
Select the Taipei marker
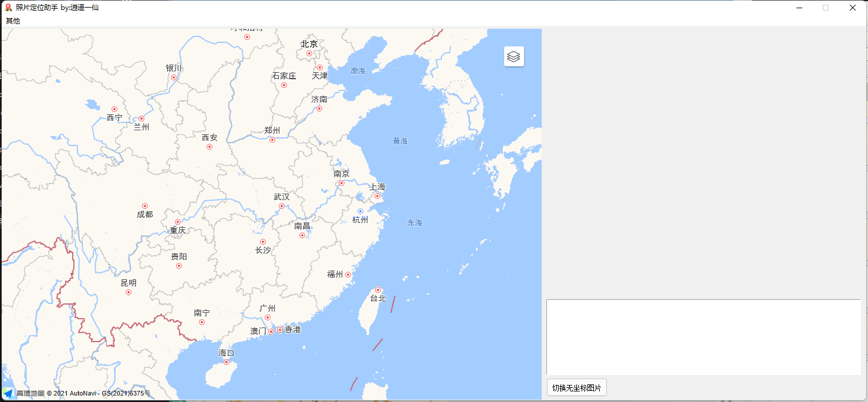point(377,290)
